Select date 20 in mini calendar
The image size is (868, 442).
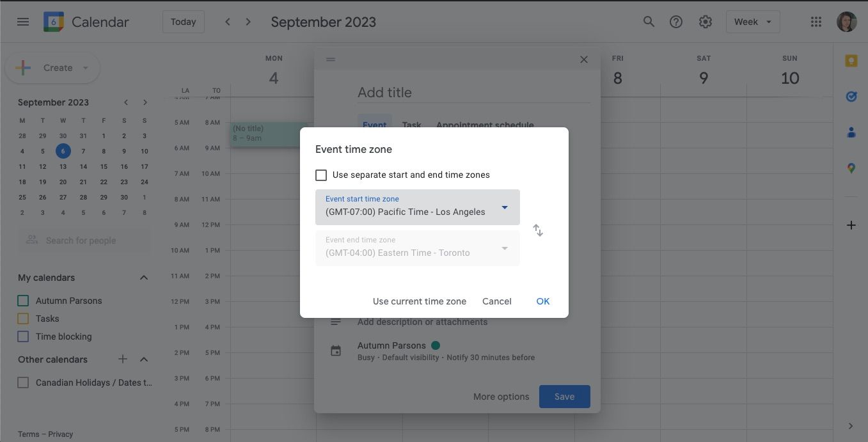click(x=63, y=182)
